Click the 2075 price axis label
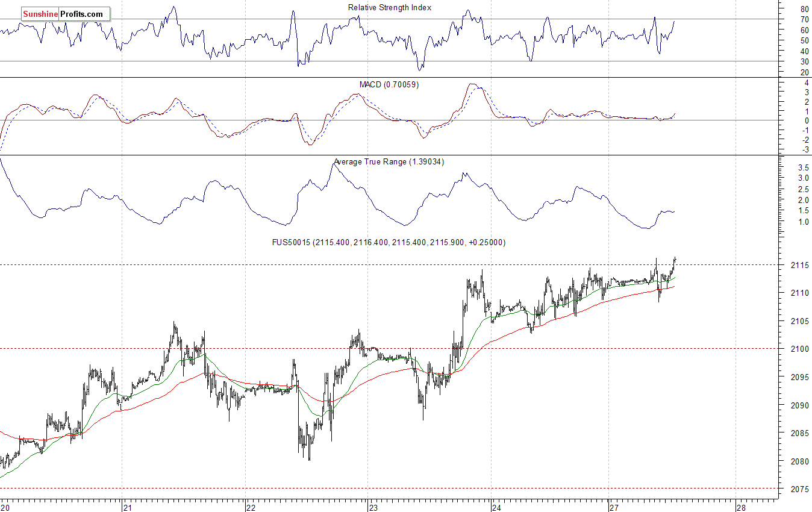This screenshot has height=512, width=812. click(x=799, y=490)
